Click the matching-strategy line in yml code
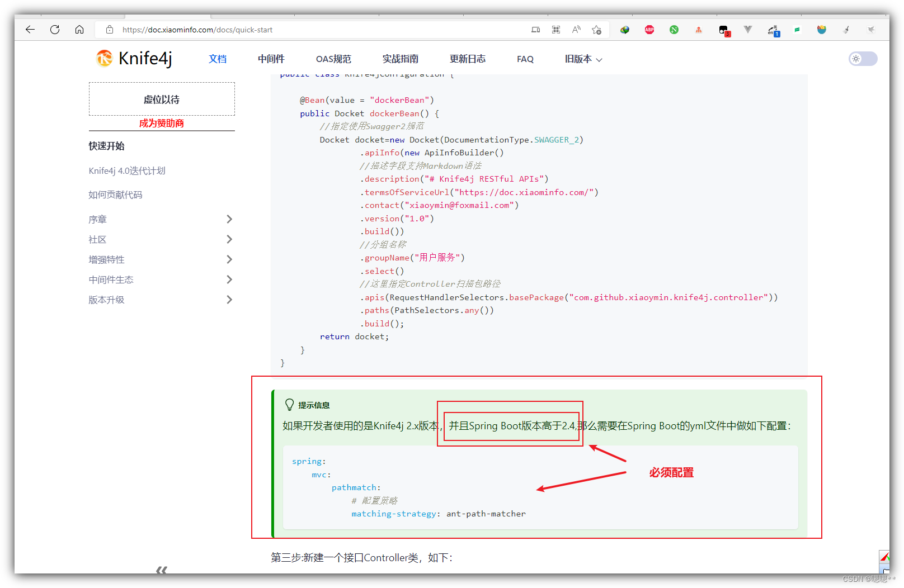The height and width of the screenshot is (588, 904). (439, 514)
